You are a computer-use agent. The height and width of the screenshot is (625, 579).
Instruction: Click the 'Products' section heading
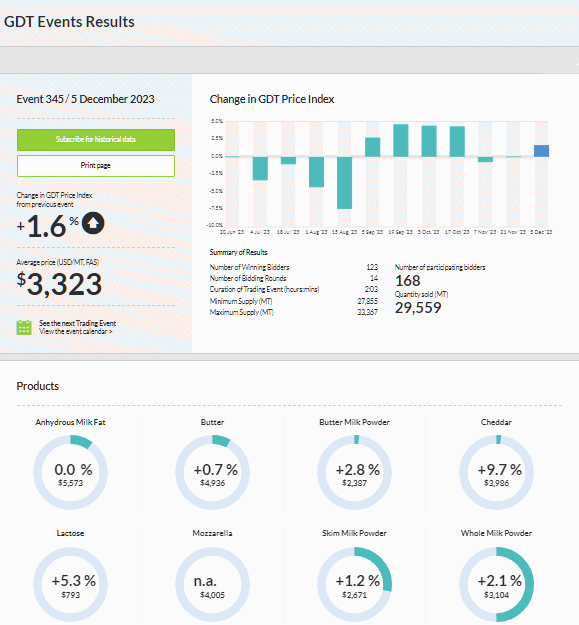(x=38, y=386)
